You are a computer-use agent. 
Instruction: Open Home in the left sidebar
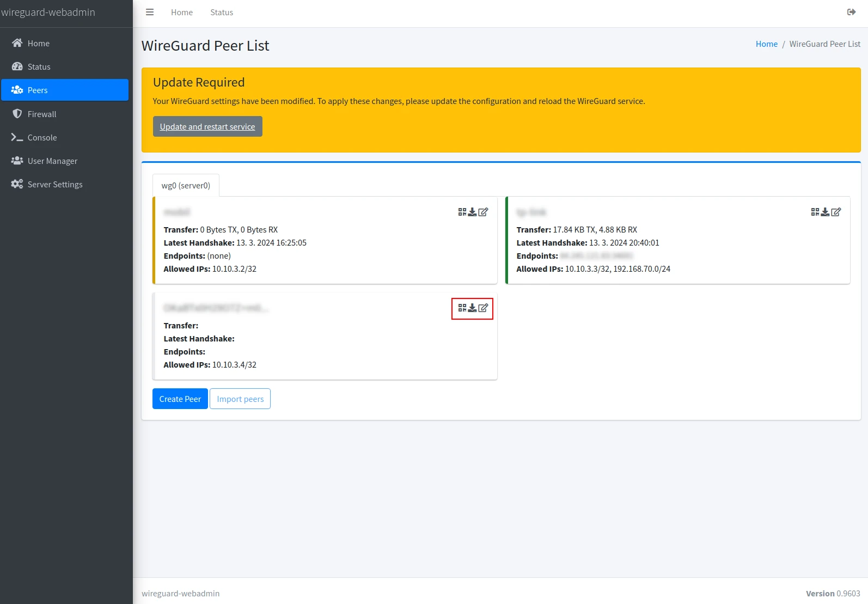point(65,43)
